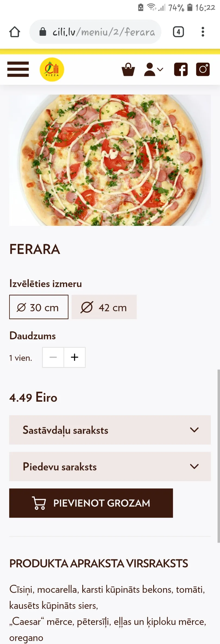Image resolution: width=220 pixels, height=644 pixels.
Task: Decrease quantity with the minus button
Action: (x=53, y=357)
